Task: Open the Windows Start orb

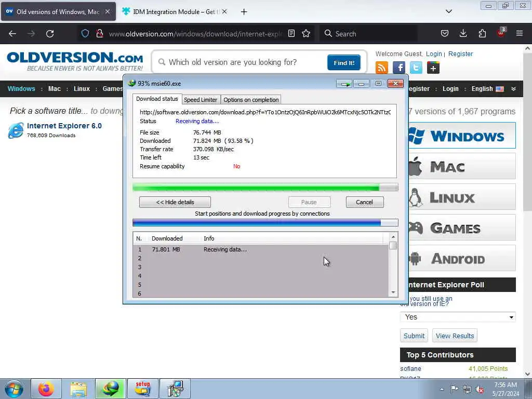Action: coord(14,389)
